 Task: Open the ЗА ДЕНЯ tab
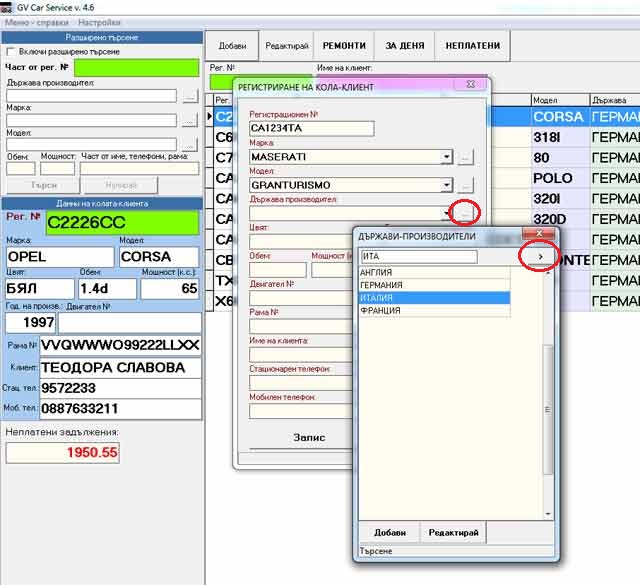click(x=405, y=46)
